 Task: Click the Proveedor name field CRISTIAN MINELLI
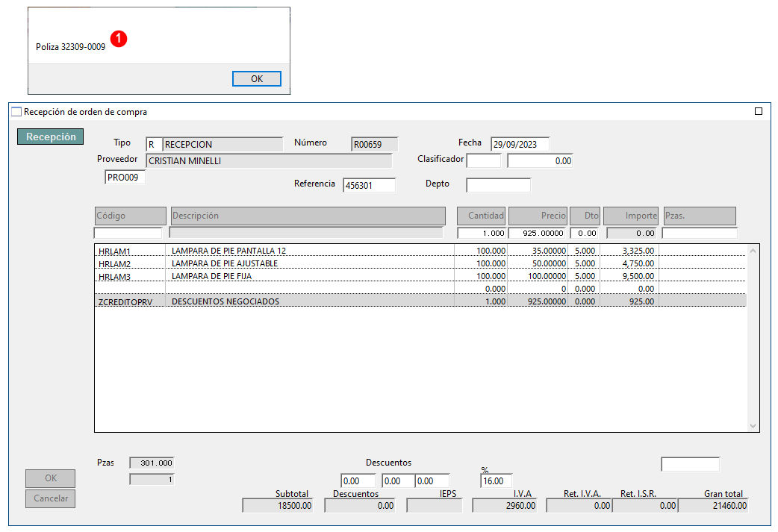(x=269, y=160)
